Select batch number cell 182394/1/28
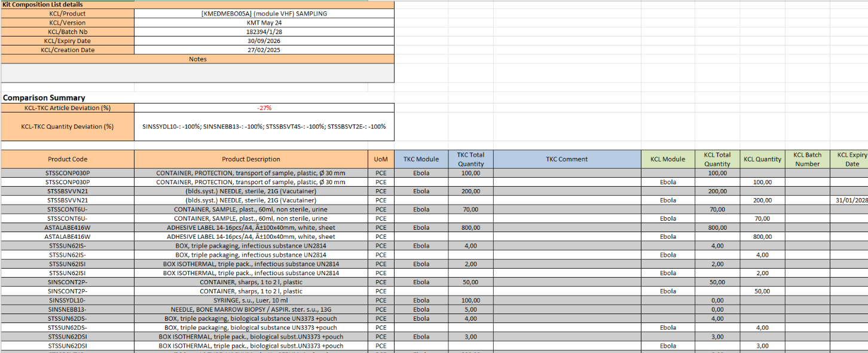Image resolution: width=868 pixels, height=353 pixels. (x=264, y=32)
